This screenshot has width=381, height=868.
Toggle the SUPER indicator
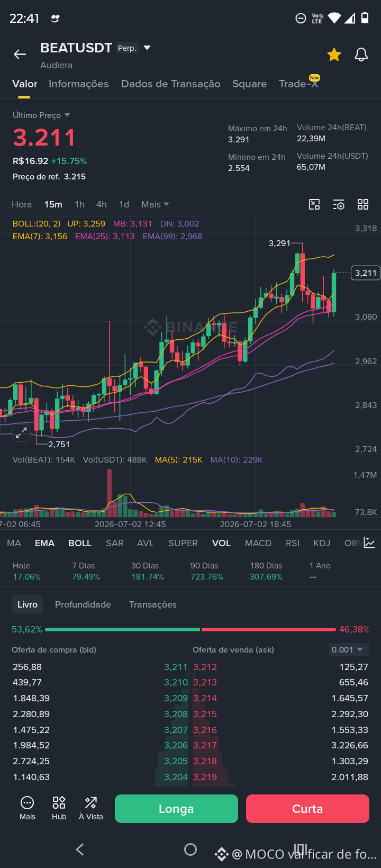(183, 543)
